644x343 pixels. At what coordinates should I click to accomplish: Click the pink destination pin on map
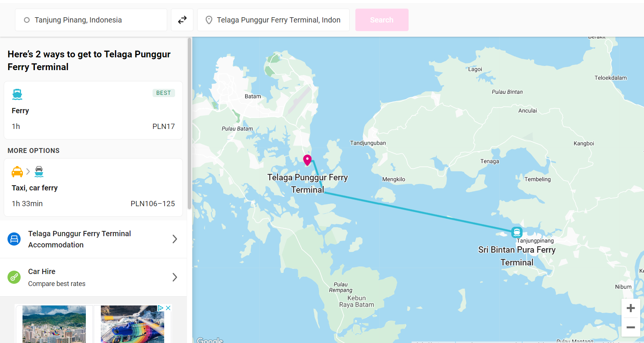(307, 160)
